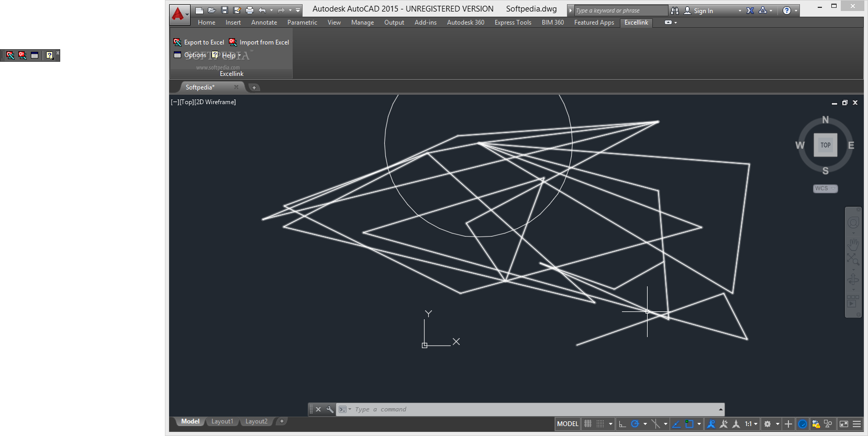Click Sign In button

pos(698,11)
